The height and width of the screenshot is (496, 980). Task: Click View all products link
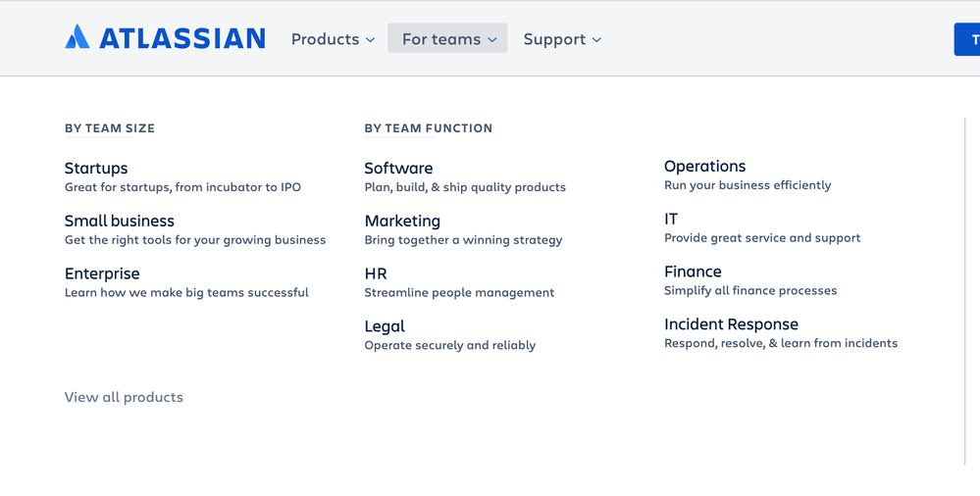pos(124,397)
